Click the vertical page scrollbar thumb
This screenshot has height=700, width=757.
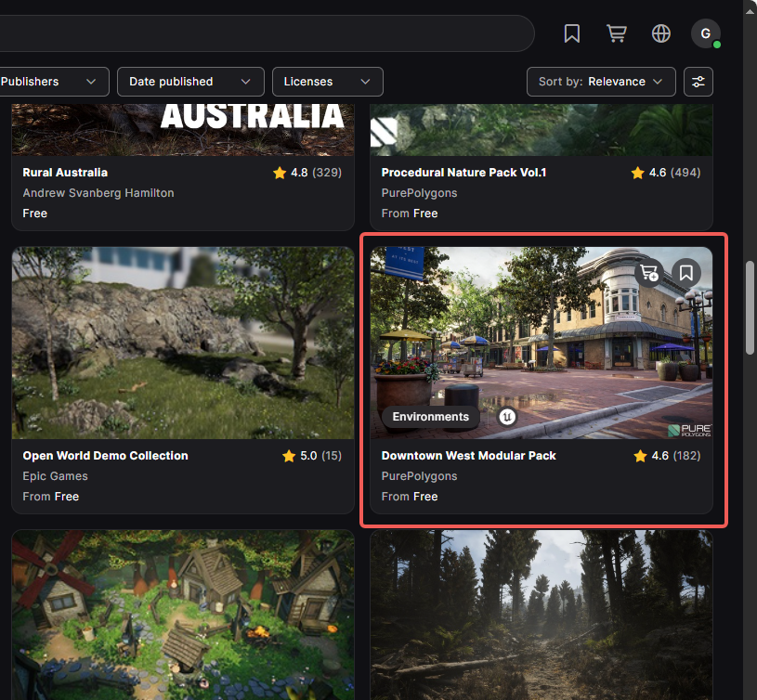pos(750,308)
